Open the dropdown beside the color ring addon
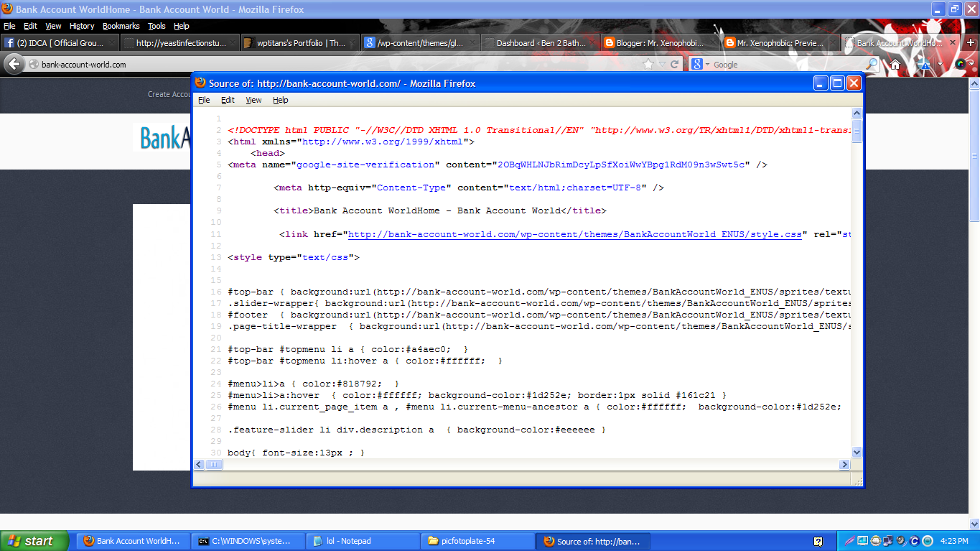The height and width of the screenshot is (551, 980). click(x=971, y=64)
